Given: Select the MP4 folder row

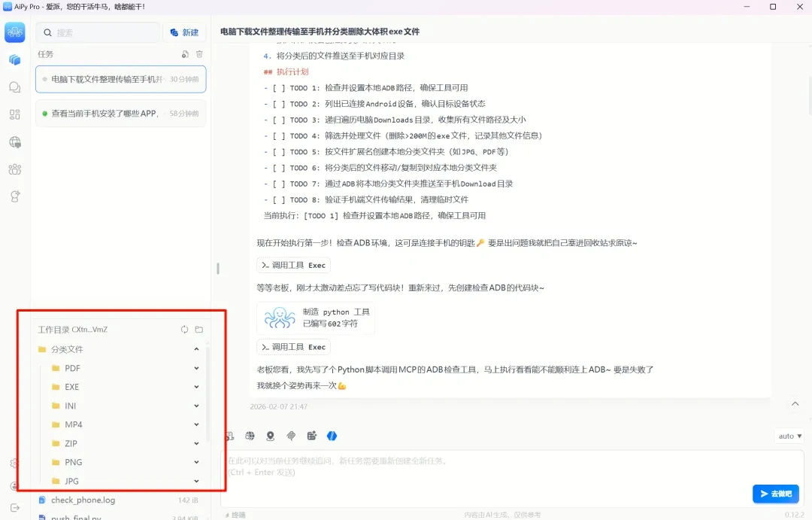Looking at the screenshot, I should click(126, 424).
